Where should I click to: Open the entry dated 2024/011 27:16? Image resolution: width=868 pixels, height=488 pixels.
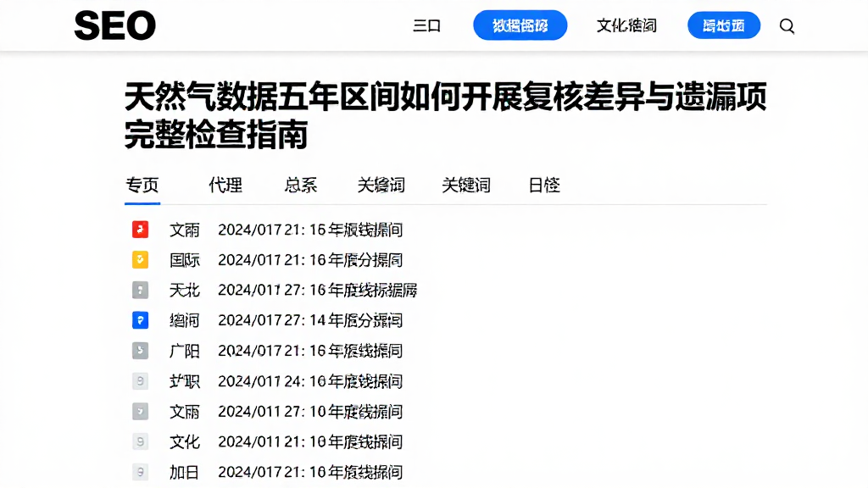(317, 291)
